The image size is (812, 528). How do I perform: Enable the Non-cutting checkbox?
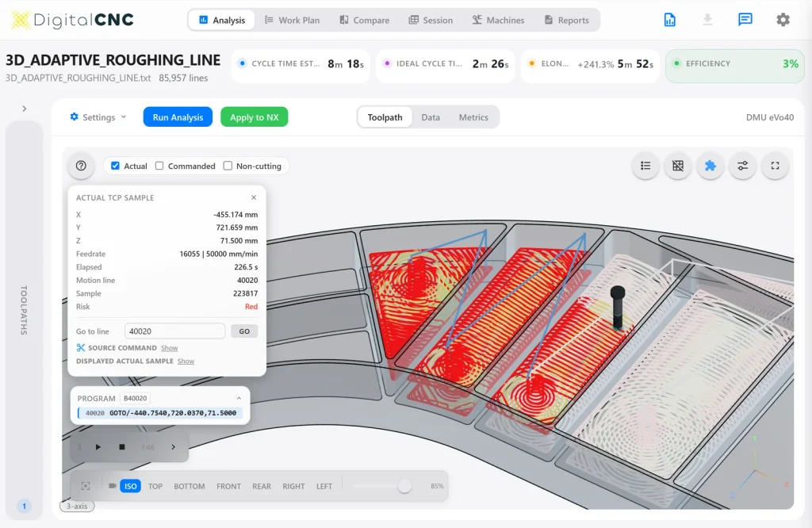[228, 166]
